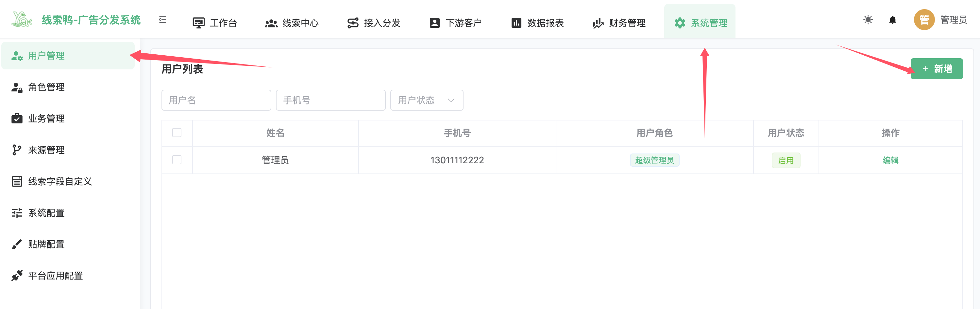This screenshot has width=980, height=309.
Task: Open 贴牌配置 brush icon in sidebar
Action: [x=17, y=244]
